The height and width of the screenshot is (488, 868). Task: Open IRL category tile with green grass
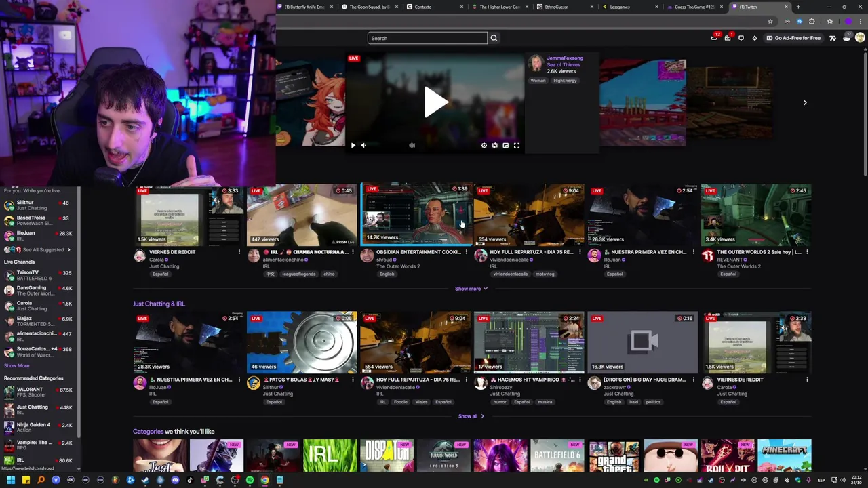tap(330, 455)
